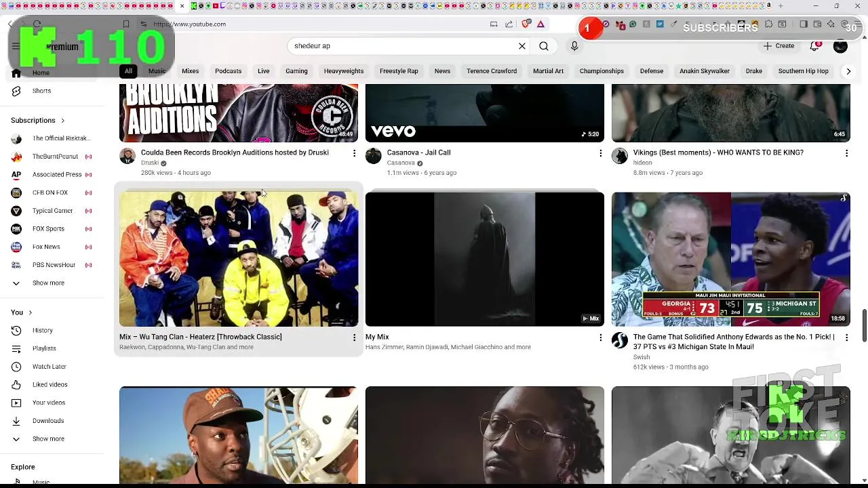Open the Coulda Been Records Brooklyn Auditions title
Image resolution: width=868 pixels, height=488 pixels.
[x=235, y=152]
